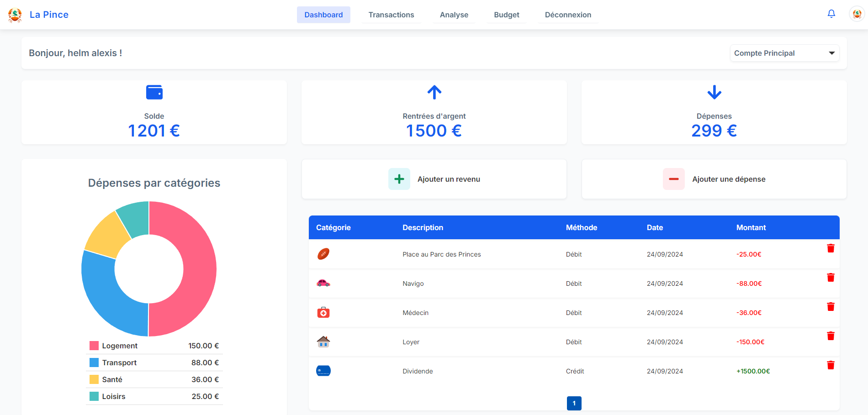
Task: Click the -25.00€ amount
Action: [x=749, y=254]
